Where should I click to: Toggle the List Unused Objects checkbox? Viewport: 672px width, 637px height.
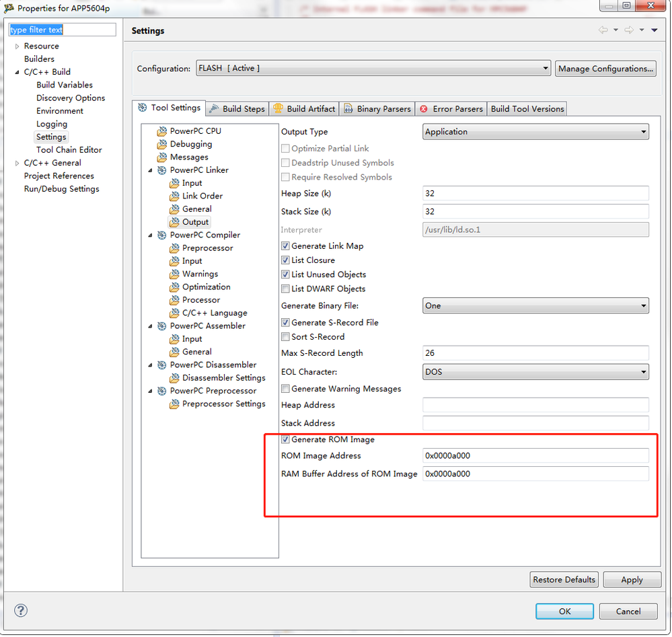[285, 274]
